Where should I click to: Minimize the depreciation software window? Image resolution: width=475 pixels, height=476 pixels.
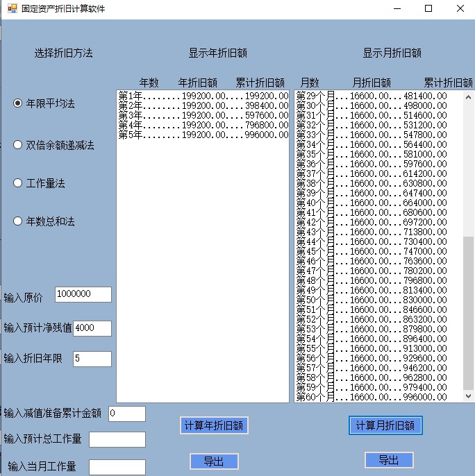397,8
